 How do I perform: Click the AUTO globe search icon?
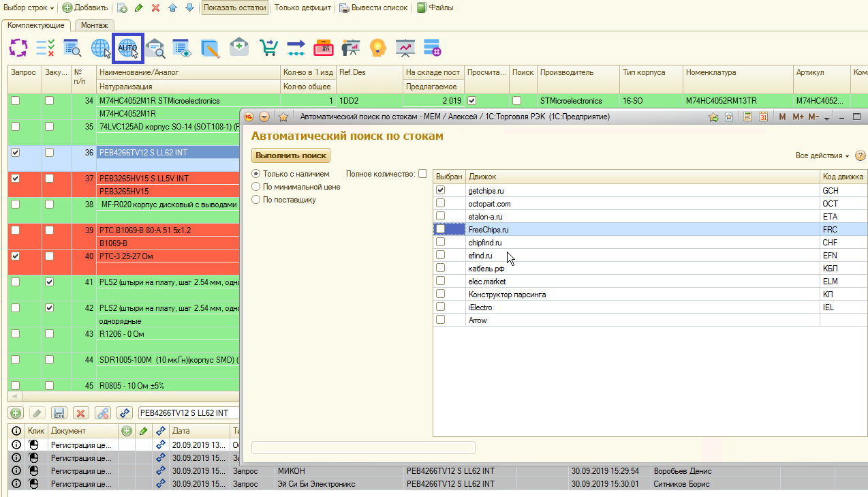[x=127, y=48]
